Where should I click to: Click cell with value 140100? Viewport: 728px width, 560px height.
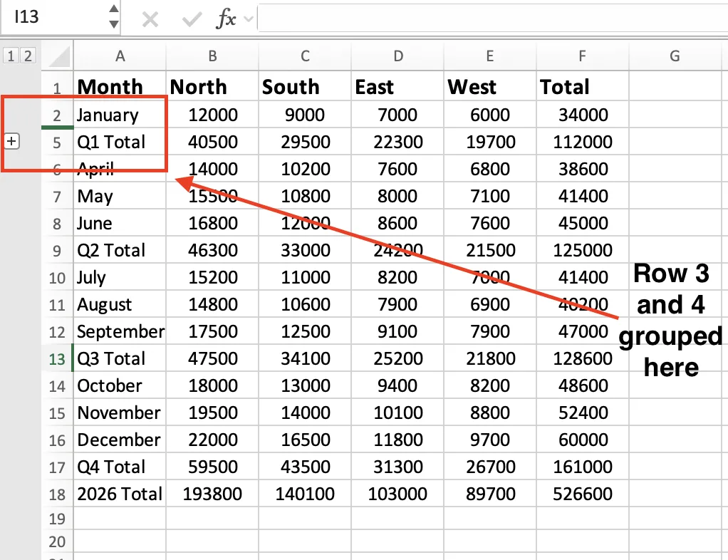click(305, 494)
